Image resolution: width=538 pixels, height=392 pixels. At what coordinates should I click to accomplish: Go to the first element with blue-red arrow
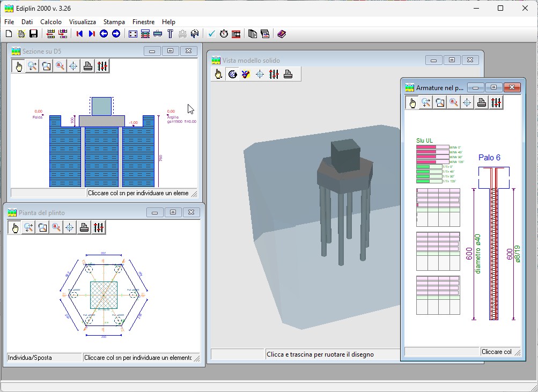point(79,34)
